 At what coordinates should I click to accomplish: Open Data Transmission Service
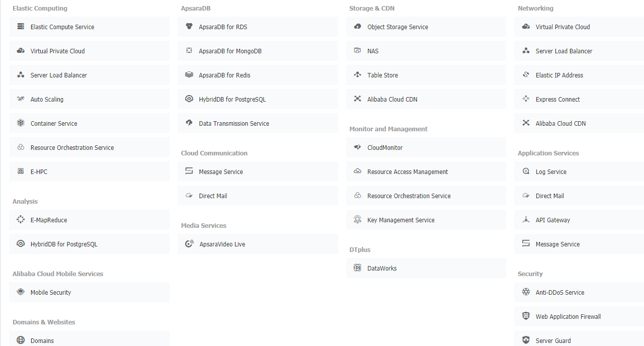(x=258, y=123)
